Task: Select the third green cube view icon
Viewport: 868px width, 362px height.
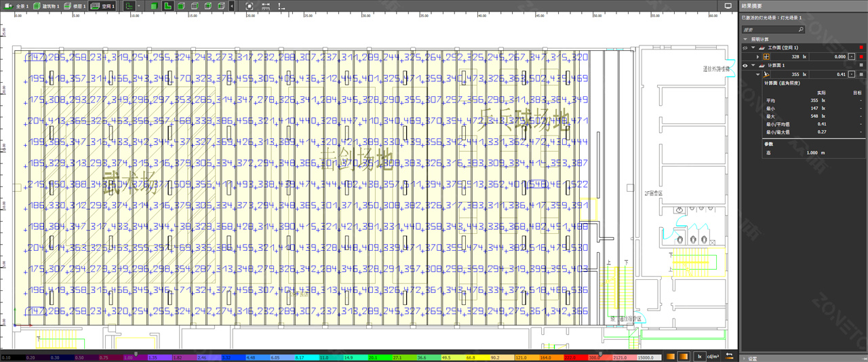Action: pyautogui.click(x=181, y=6)
